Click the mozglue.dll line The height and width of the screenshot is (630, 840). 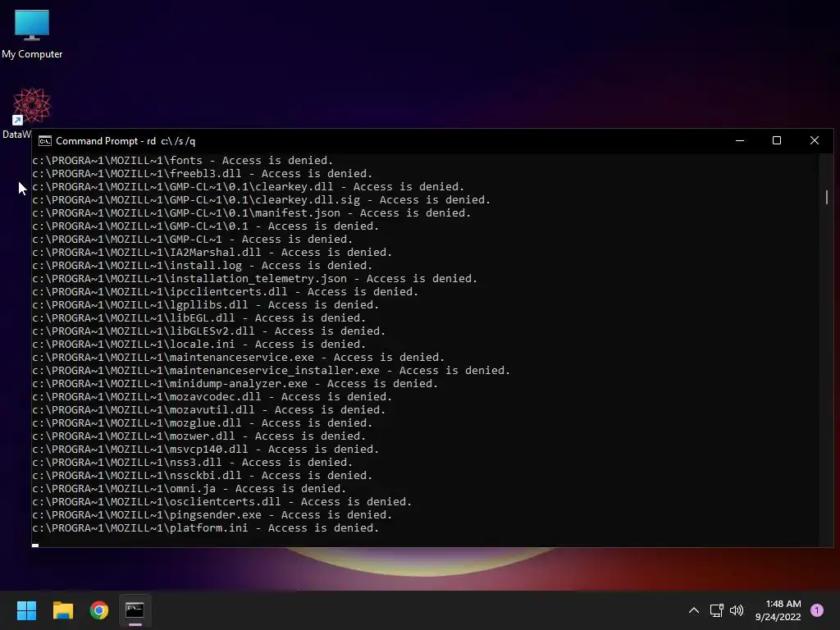coord(203,423)
